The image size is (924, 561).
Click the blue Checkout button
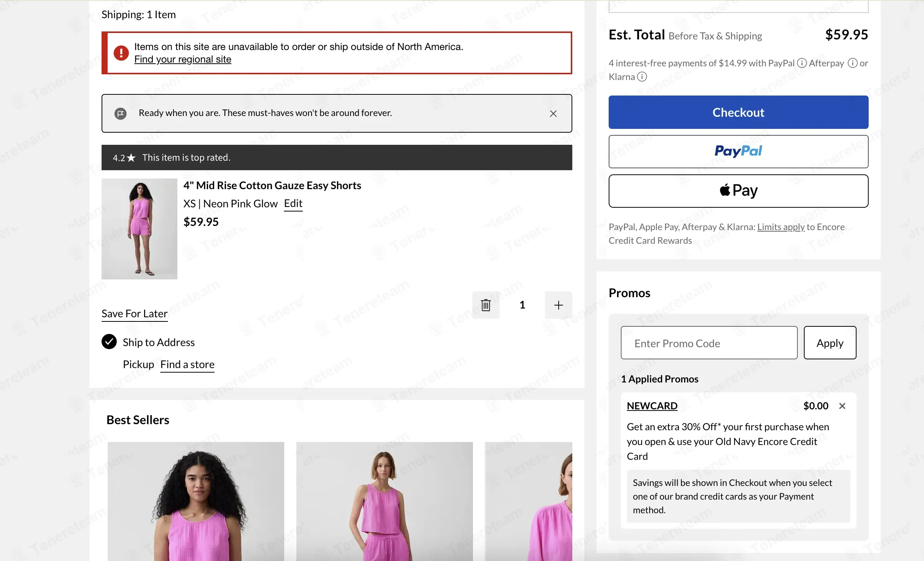point(738,112)
